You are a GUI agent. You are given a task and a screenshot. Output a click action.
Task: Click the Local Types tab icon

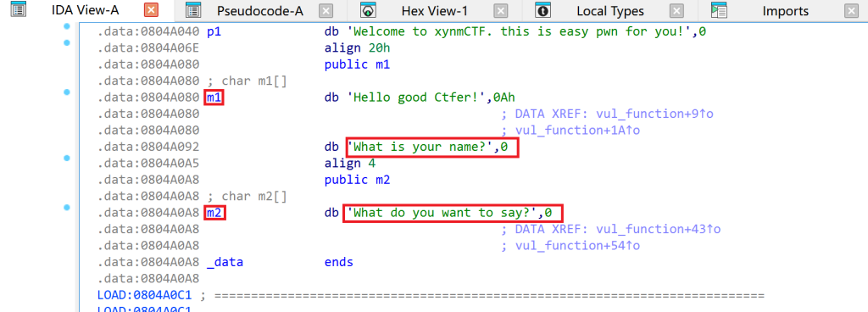pos(543,10)
